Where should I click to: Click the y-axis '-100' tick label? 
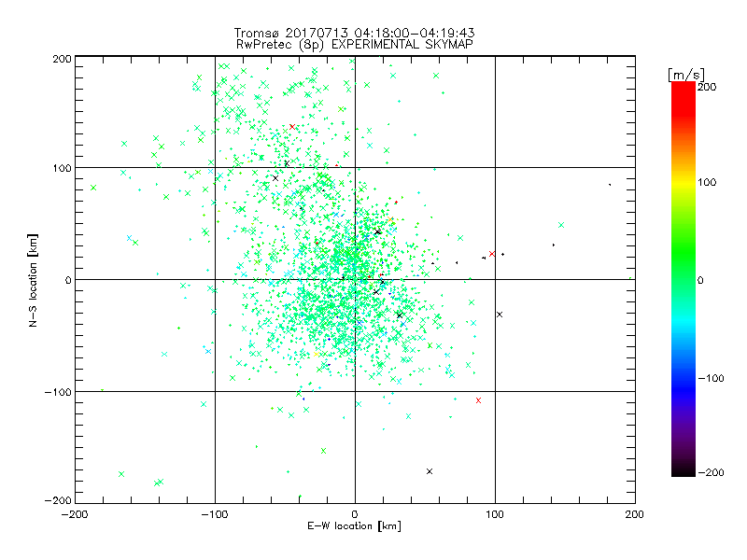(x=58, y=392)
